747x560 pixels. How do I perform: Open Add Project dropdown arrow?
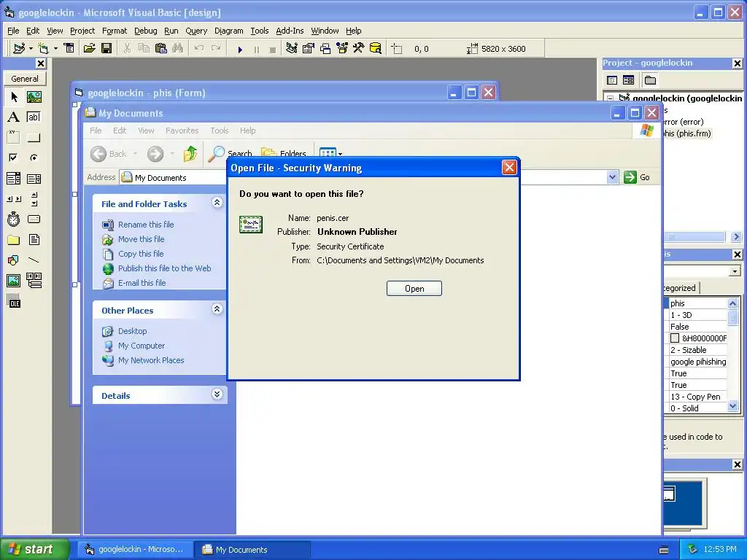31,49
